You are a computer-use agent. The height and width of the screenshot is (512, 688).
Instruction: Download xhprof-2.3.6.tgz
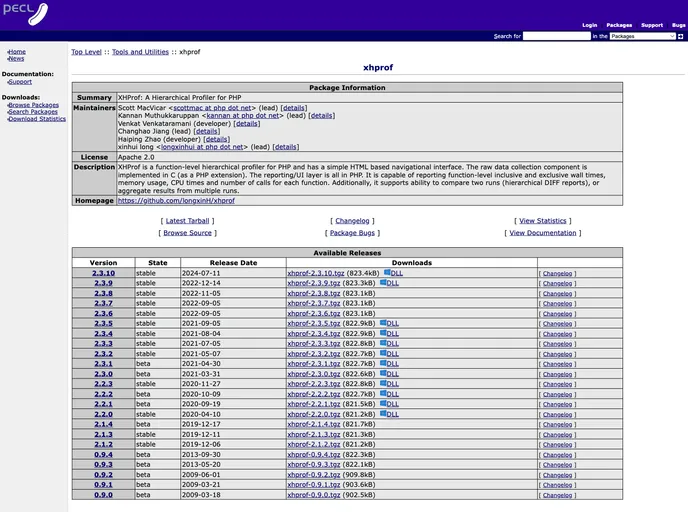[314, 313]
